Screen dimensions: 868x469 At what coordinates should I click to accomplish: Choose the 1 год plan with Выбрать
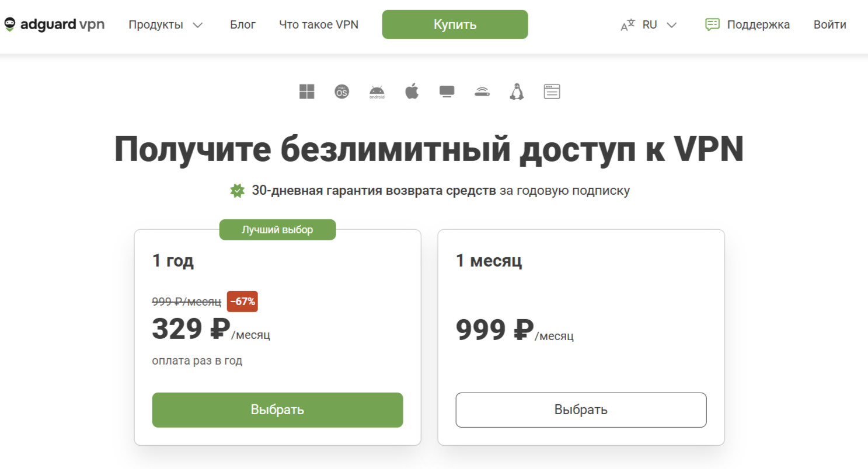pos(278,409)
